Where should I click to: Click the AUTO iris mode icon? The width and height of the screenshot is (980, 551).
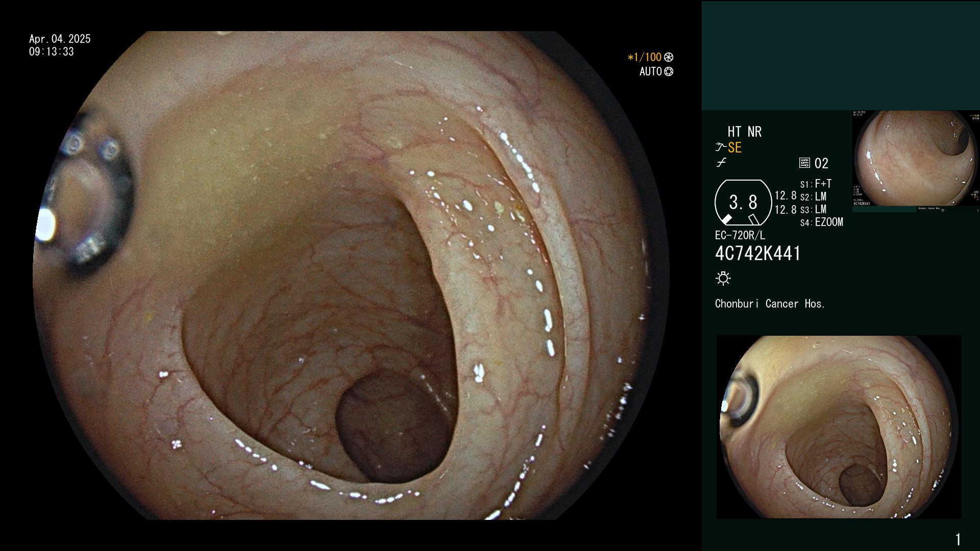tap(669, 71)
